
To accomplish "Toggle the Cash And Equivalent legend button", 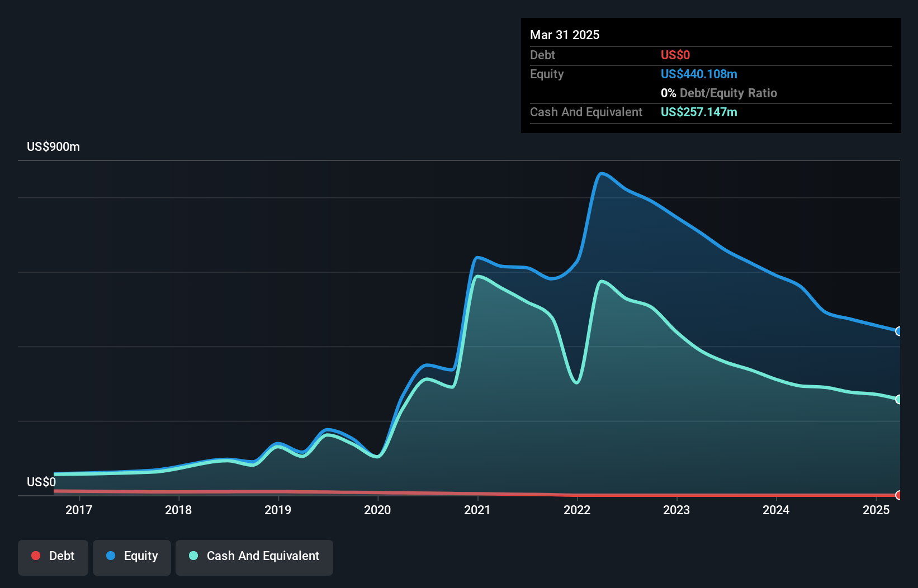I will tap(254, 557).
